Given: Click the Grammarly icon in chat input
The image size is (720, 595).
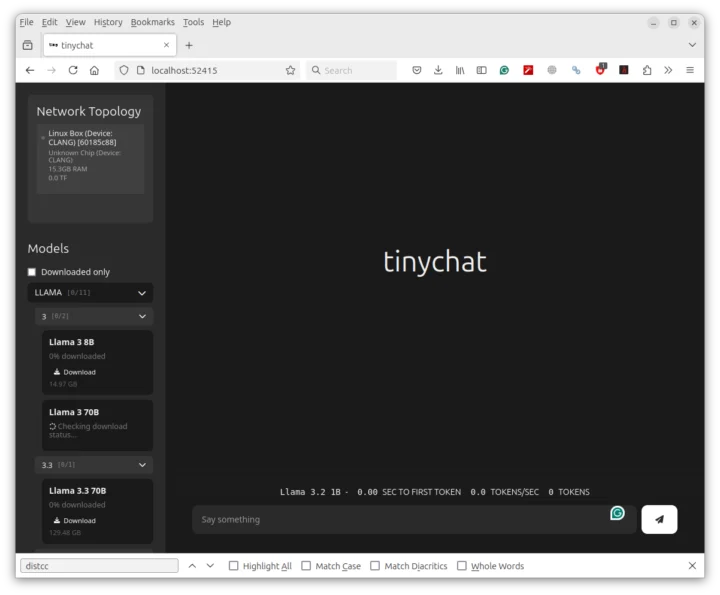Looking at the screenshot, I should 617,513.
